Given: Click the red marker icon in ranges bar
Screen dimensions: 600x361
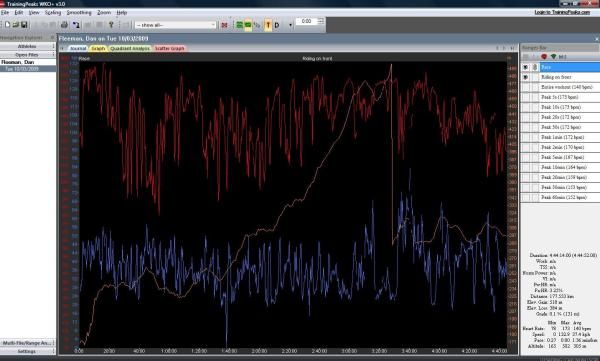Looking at the screenshot, I should click(544, 57).
